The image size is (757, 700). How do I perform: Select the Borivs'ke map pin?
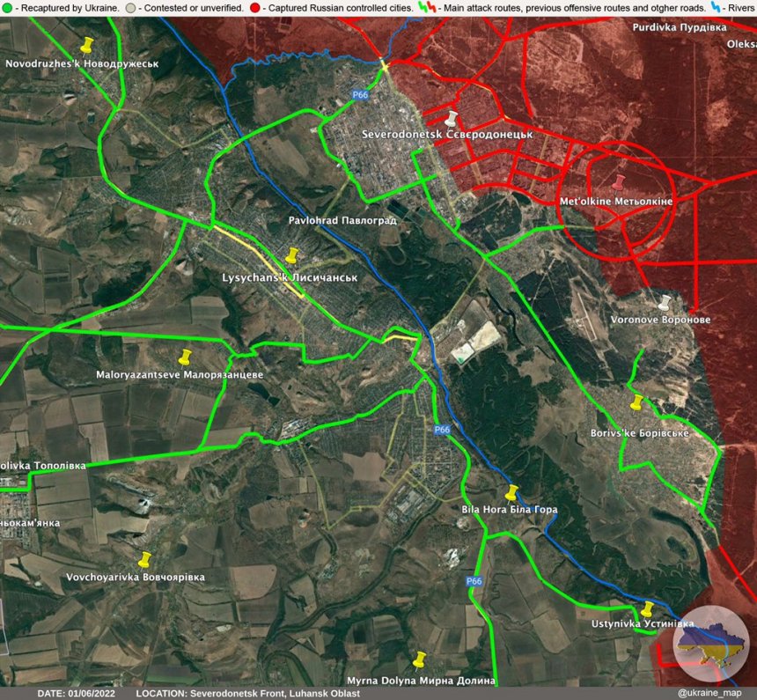[x=637, y=403]
